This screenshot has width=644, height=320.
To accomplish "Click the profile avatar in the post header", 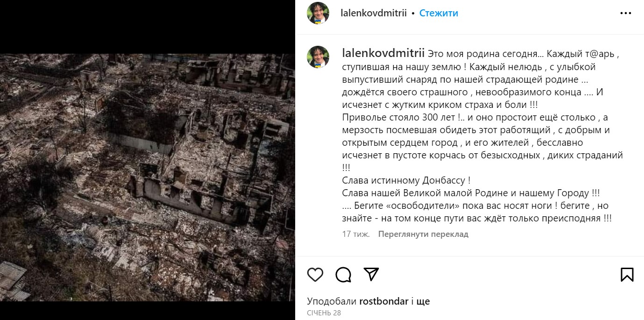I will click(x=318, y=14).
